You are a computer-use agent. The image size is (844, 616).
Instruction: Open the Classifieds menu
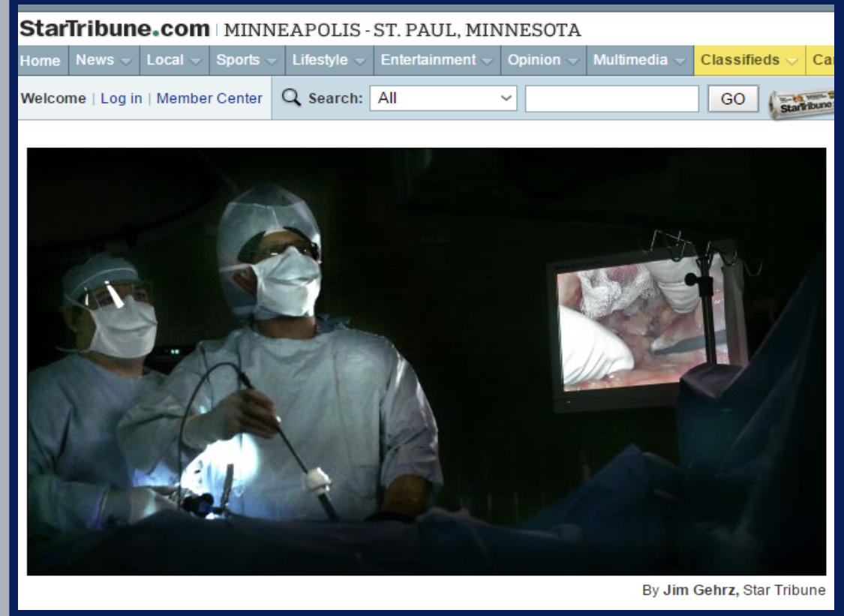(749, 60)
